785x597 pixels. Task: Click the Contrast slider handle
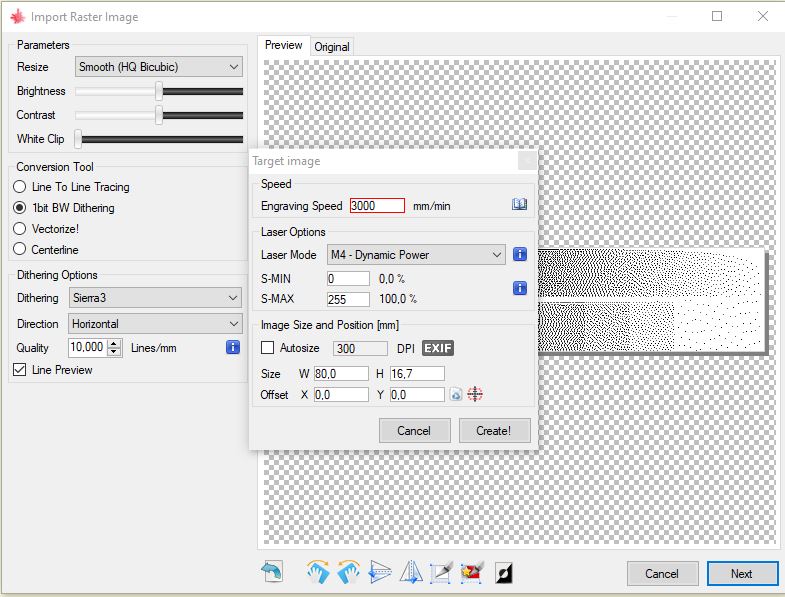(159, 115)
